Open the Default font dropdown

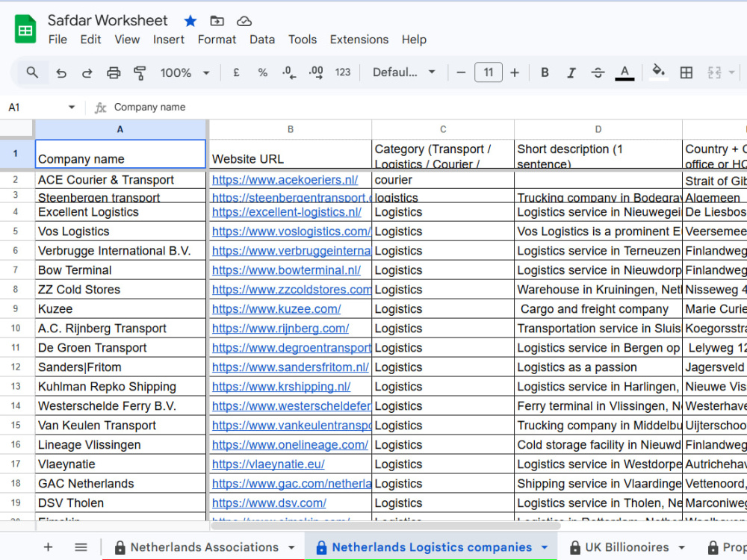[404, 72]
